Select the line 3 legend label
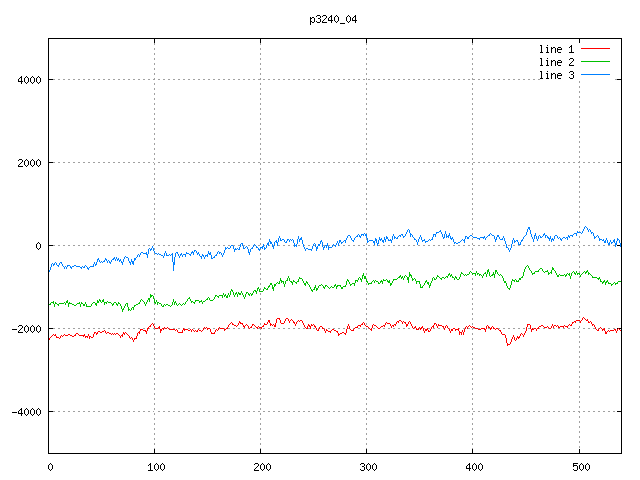 (x=556, y=75)
